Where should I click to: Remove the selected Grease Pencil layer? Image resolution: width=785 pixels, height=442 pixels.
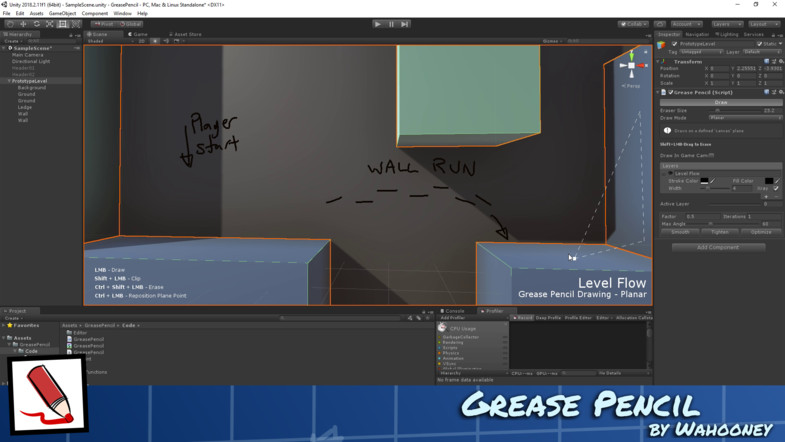776,196
